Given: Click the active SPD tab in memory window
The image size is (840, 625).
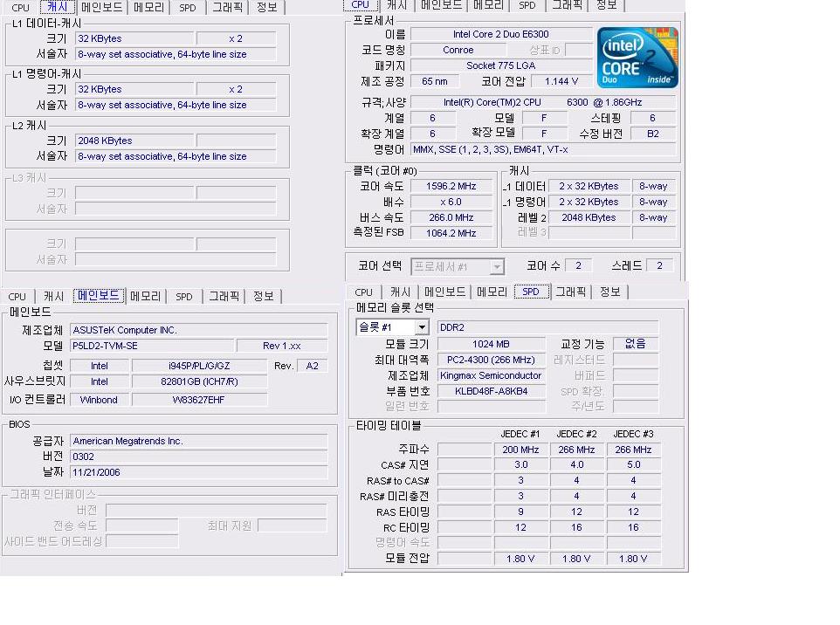Looking at the screenshot, I should click(x=530, y=292).
